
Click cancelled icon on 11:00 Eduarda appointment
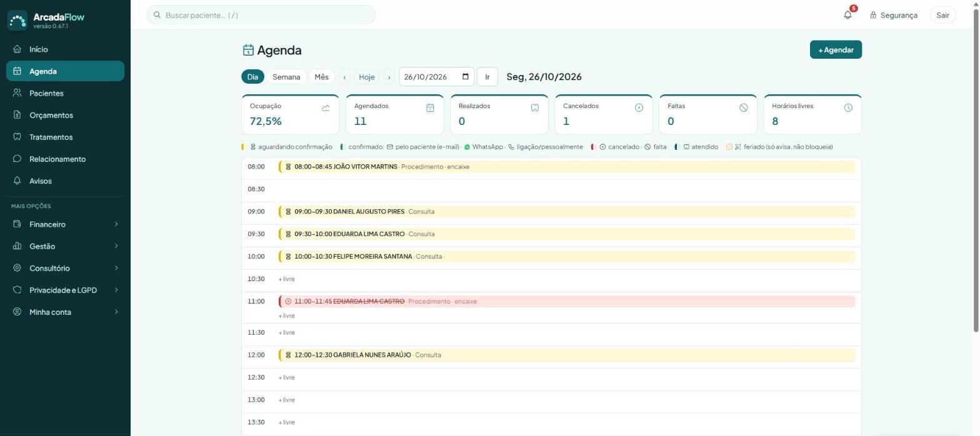[288, 301]
